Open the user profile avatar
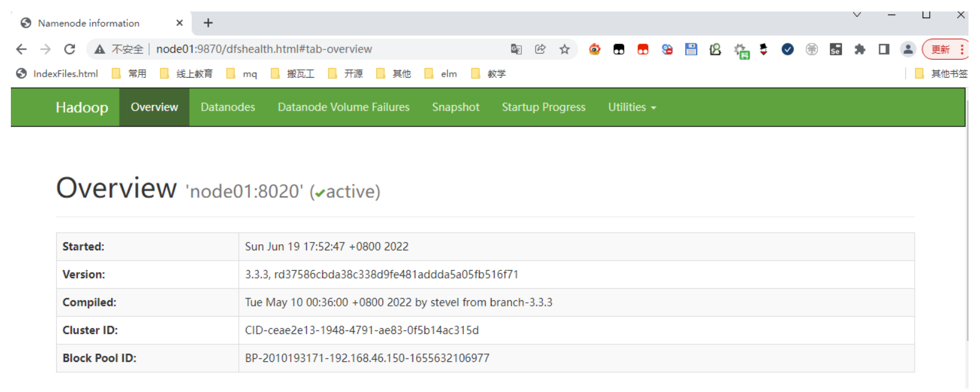Viewport: 980px width, 392px height. pyautogui.click(x=908, y=49)
